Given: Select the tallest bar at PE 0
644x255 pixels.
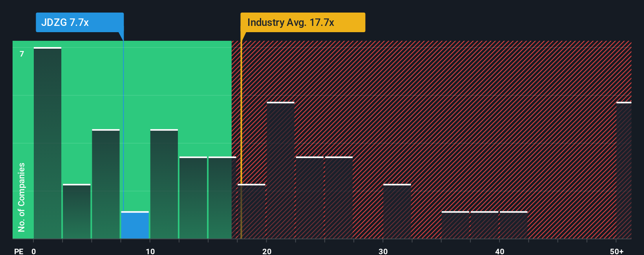Looking at the screenshot, I should pos(48,143).
